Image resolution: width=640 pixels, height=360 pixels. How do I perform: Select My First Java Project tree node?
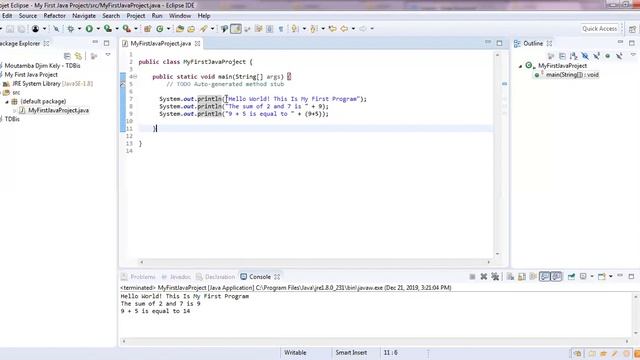coord(31,75)
